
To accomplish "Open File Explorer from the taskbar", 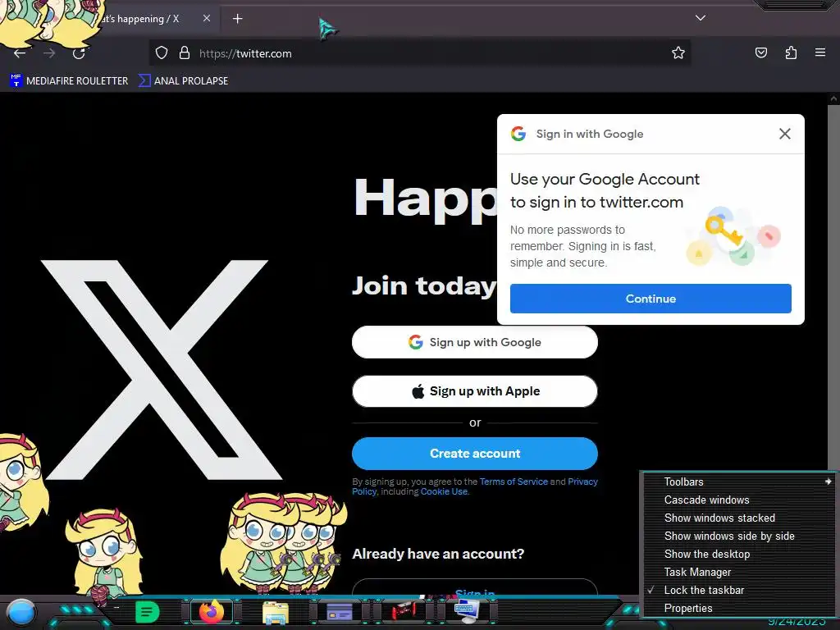I will (x=276, y=612).
